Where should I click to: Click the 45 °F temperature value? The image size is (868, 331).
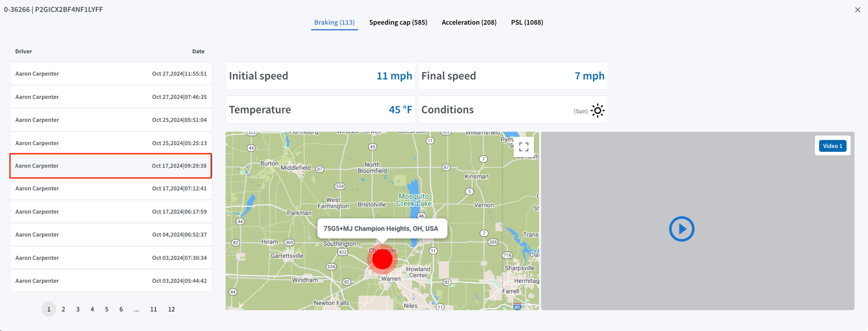pos(401,110)
